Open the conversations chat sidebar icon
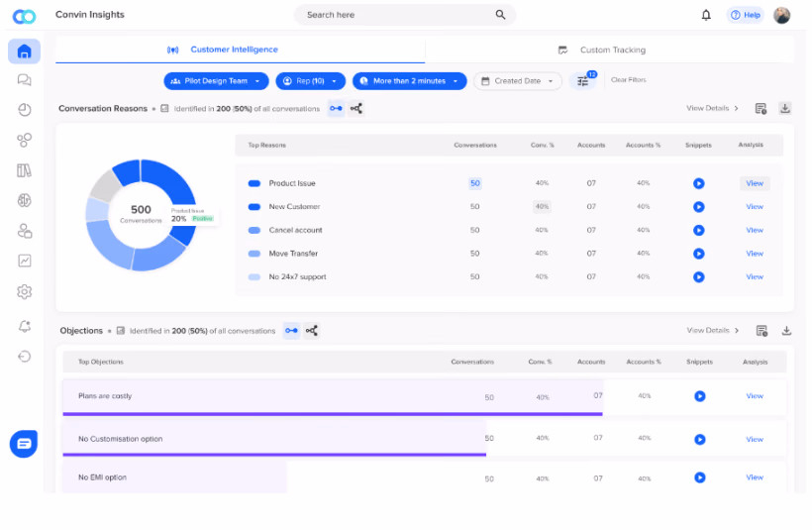Viewport: 812px width, 530px height. (x=25, y=80)
